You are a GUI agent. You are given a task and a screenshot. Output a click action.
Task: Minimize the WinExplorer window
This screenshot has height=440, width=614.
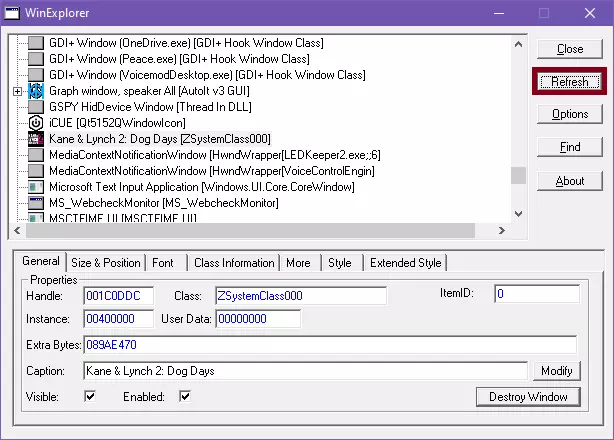coord(498,13)
